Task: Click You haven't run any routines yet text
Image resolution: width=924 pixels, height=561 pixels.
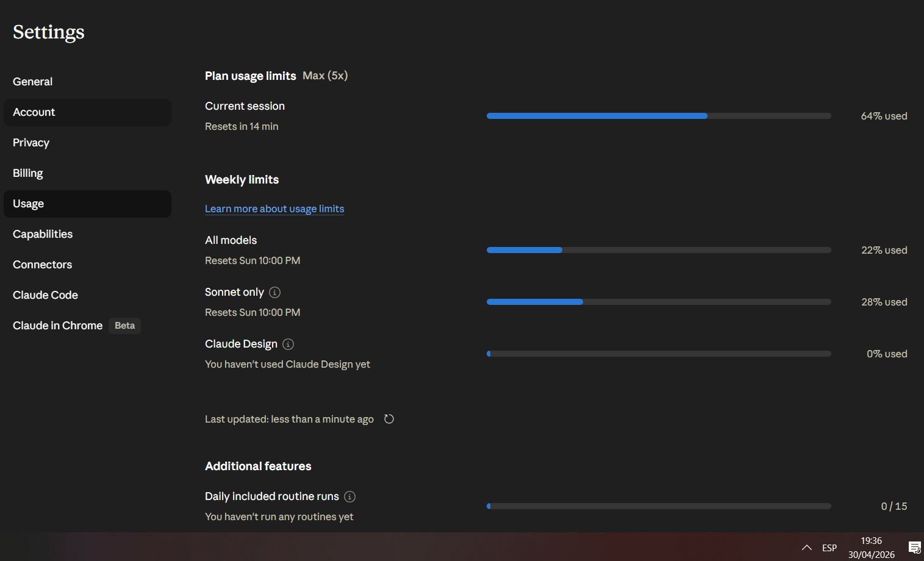Action: pos(279,516)
